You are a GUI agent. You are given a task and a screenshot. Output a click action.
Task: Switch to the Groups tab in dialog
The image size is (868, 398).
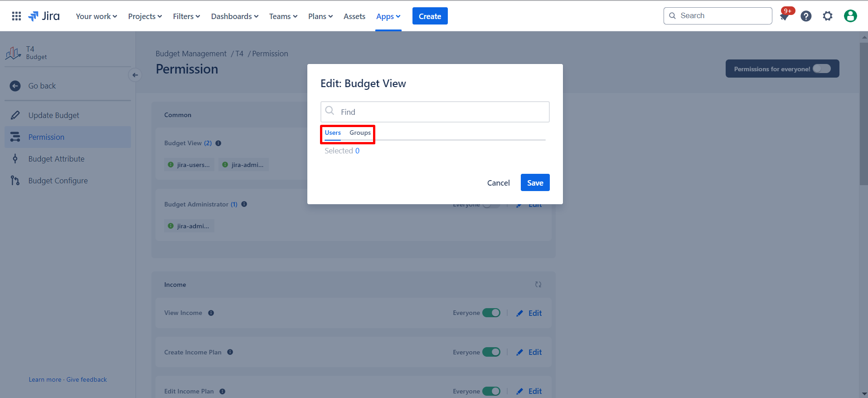point(360,133)
